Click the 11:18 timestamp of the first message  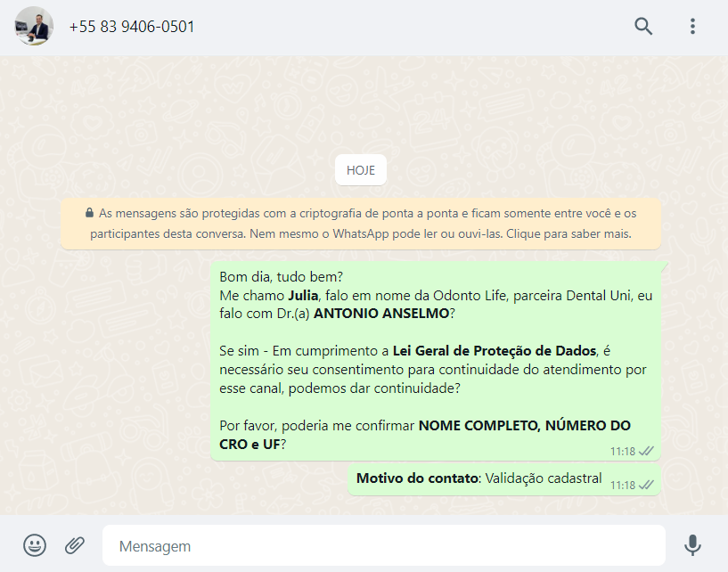(x=623, y=452)
